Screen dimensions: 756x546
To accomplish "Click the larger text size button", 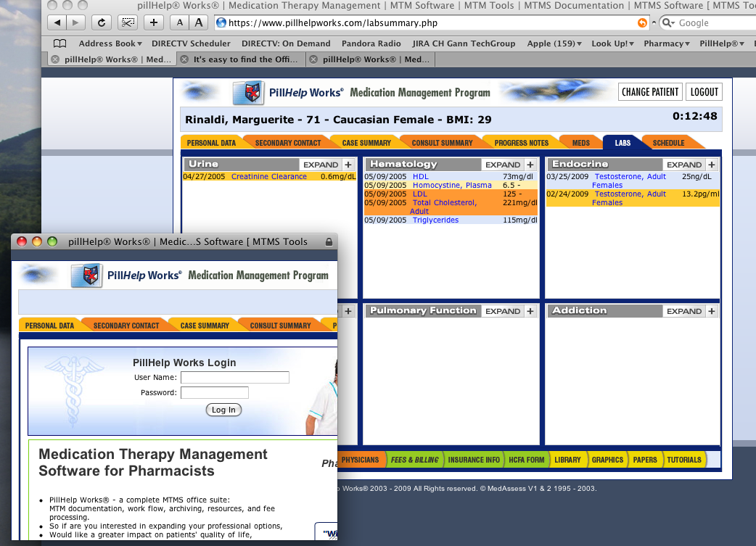I will [199, 22].
